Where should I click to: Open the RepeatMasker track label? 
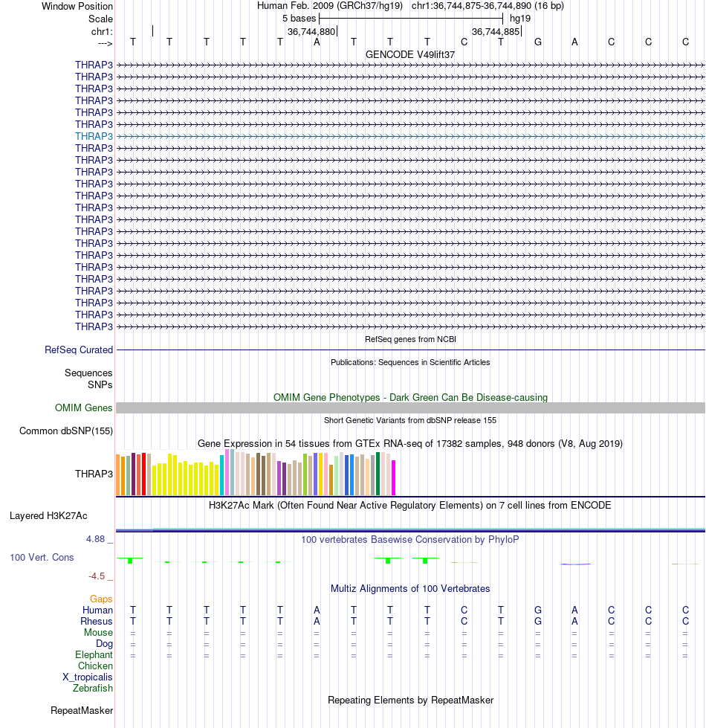point(82,710)
